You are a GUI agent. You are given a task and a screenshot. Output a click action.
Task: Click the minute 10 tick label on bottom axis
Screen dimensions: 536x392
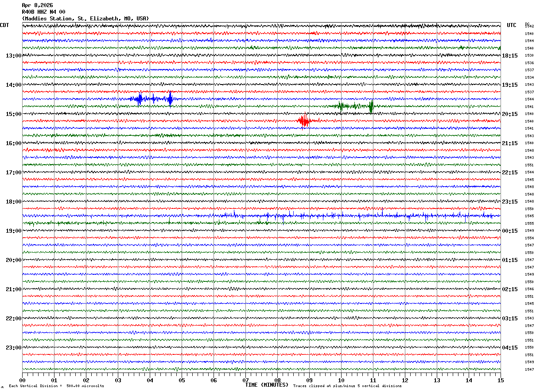(x=341, y=380)
